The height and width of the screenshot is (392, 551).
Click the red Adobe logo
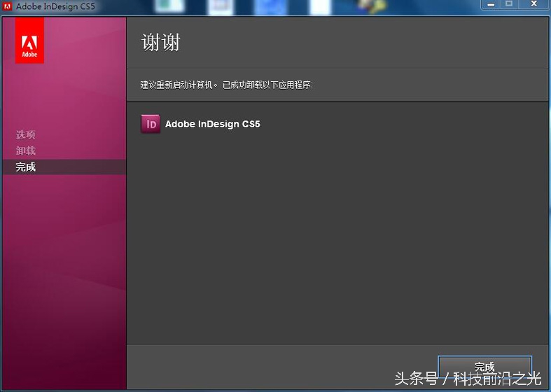(x=29, y=41)
